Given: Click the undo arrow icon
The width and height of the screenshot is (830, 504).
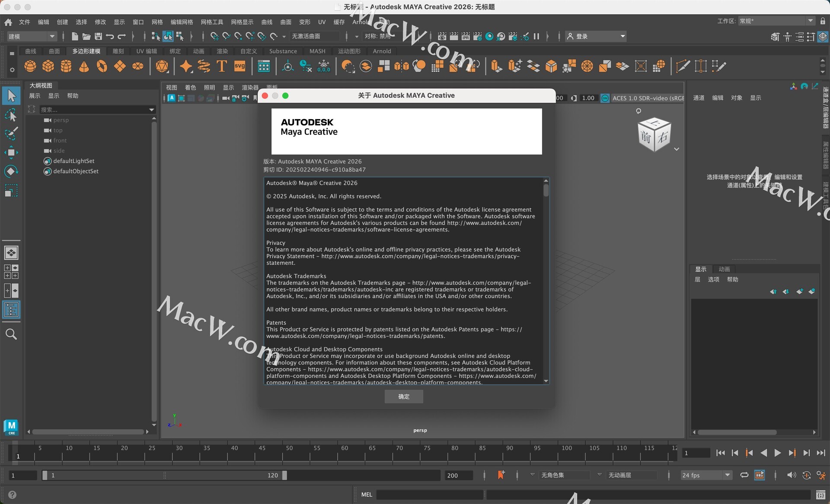Looking at the screenshot, I should pyautogui.click(x=110, y=36).
